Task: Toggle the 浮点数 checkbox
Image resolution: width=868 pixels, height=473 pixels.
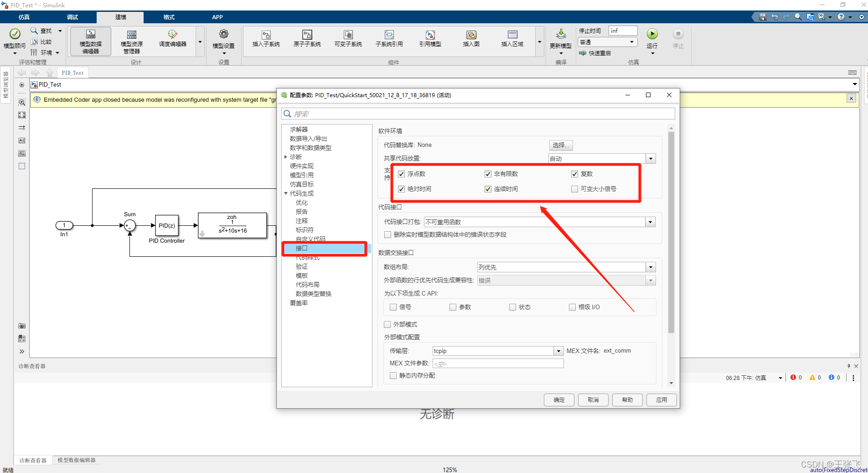Action: [402, 174]
